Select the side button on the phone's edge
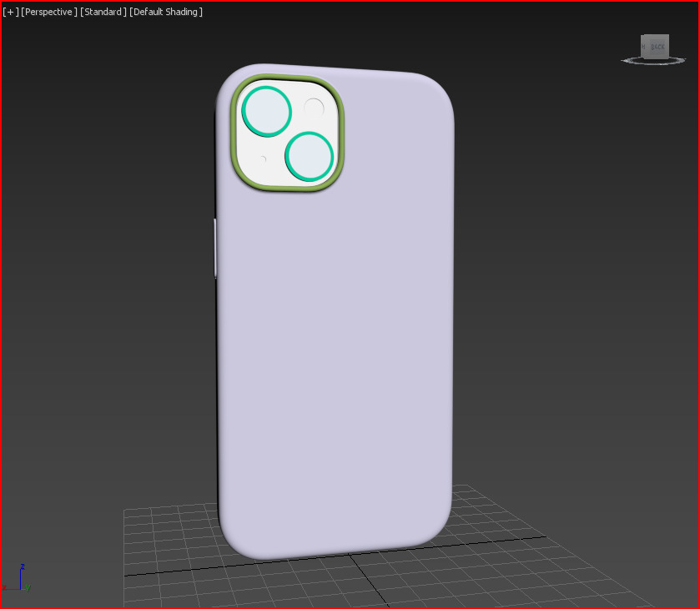 coord(215,249)
